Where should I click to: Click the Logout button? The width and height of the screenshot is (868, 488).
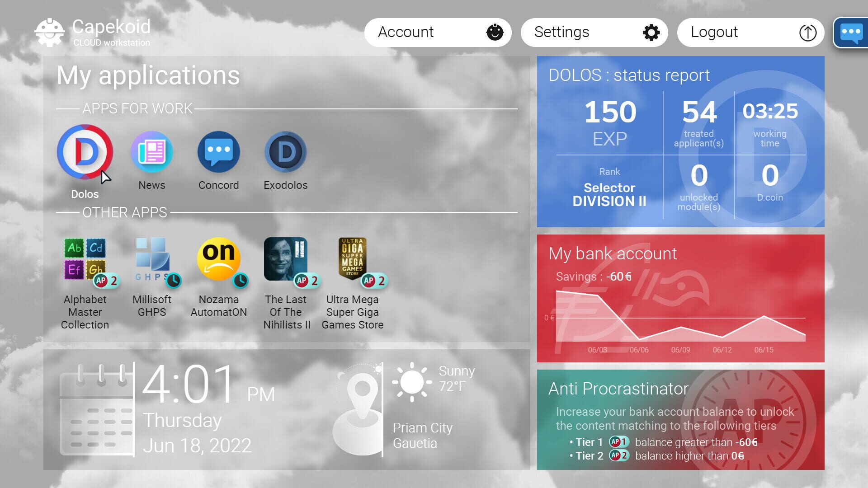pos(750,32)
